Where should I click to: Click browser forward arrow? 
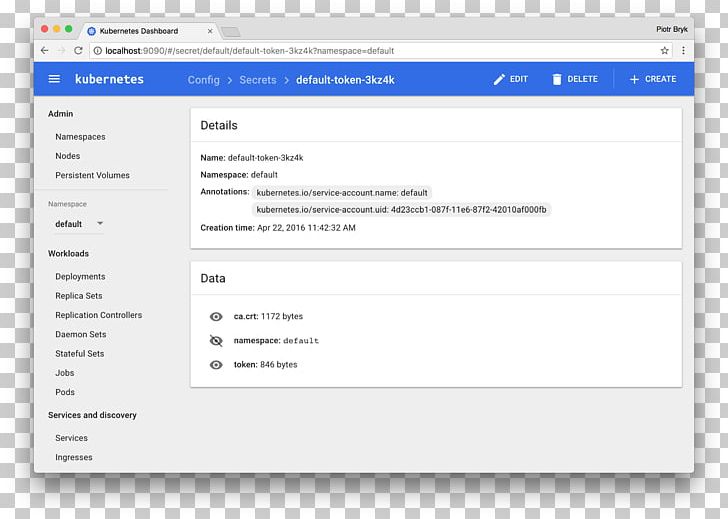61,51
